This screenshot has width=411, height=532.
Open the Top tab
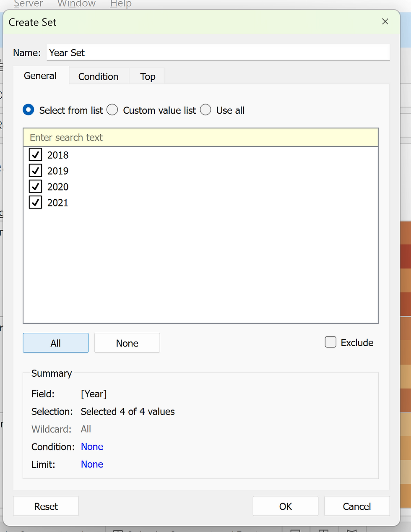148,76
